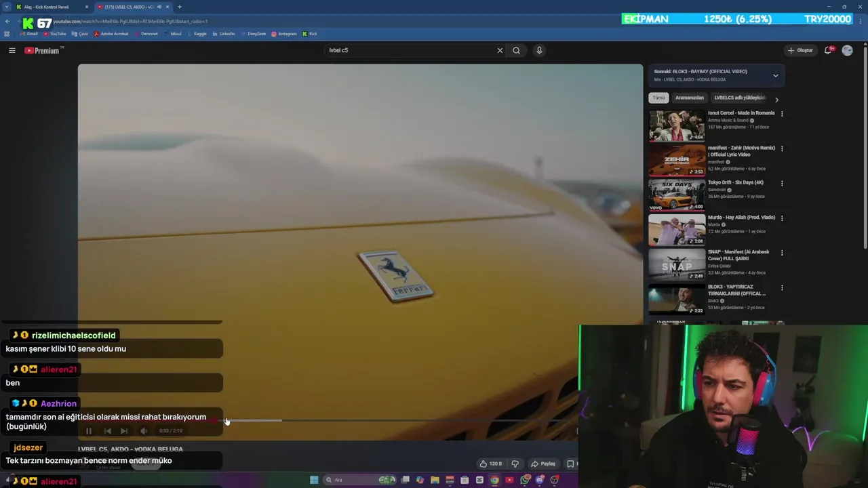Open YouTube bookmark
The height and width of the screenshot is (488, 868).
[x=55, y=34]
